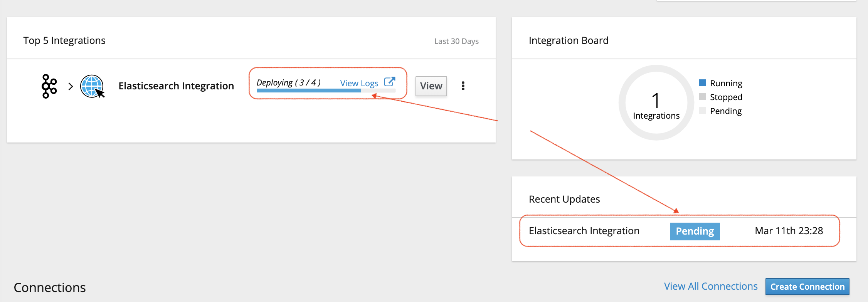Screen dimensions: 868x302
Task: Click the 'Mar 11th 23:28' timestamp
Action: (789, 231)
